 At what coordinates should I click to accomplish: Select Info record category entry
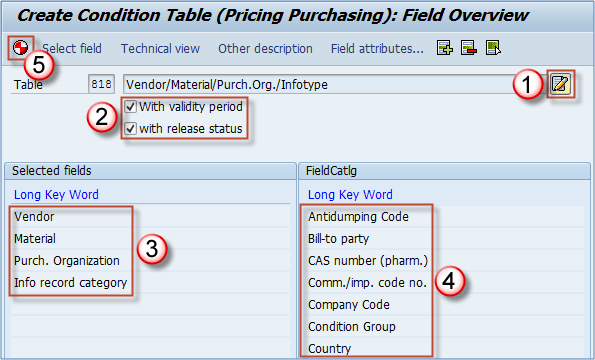(70, 283)
